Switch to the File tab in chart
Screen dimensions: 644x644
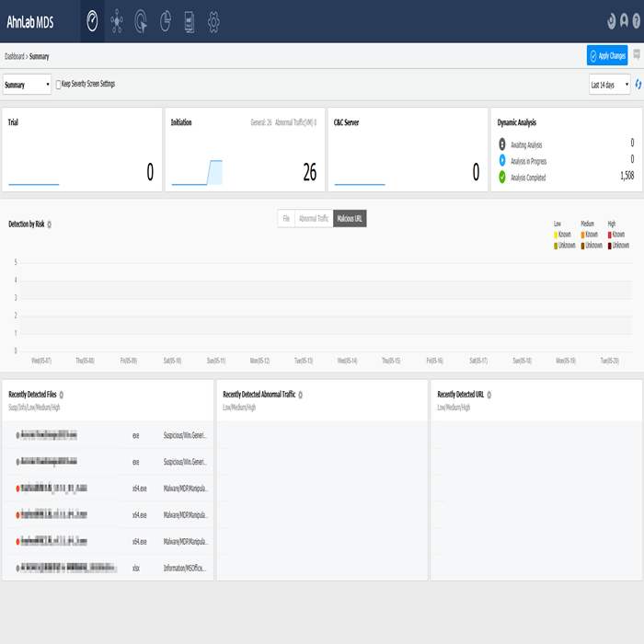(286, 218)
